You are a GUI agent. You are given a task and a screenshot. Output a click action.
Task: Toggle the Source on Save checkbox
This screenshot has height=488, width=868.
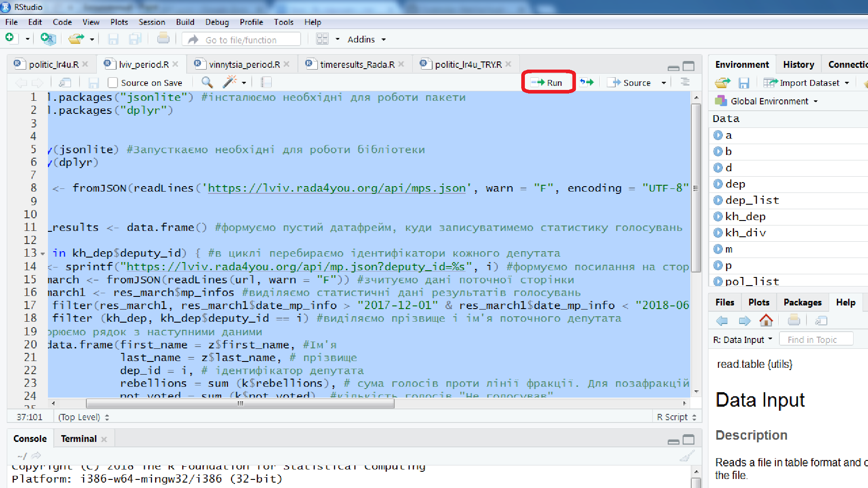tap(113, 83)
